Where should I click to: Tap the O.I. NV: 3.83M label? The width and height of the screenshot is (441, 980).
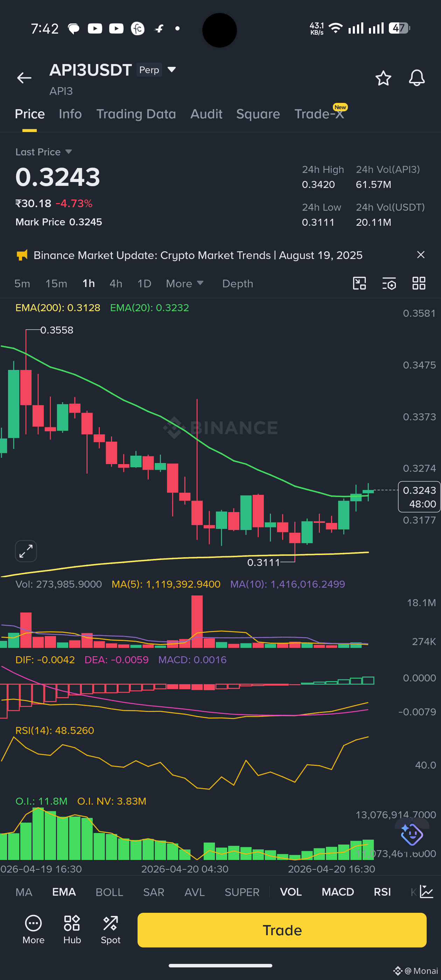click(x=112, y=801)
